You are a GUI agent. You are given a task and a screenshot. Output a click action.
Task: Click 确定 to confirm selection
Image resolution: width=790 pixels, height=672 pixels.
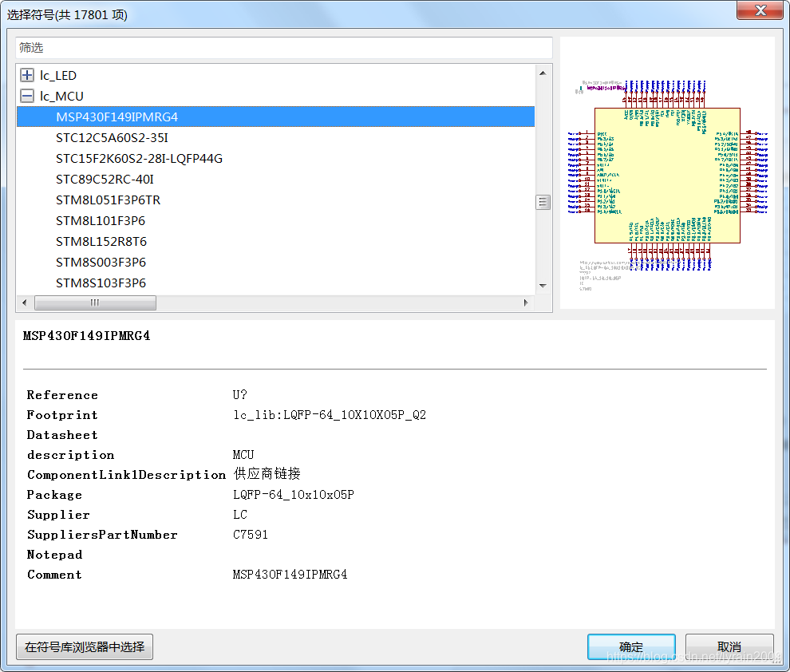tap(631, 646)
